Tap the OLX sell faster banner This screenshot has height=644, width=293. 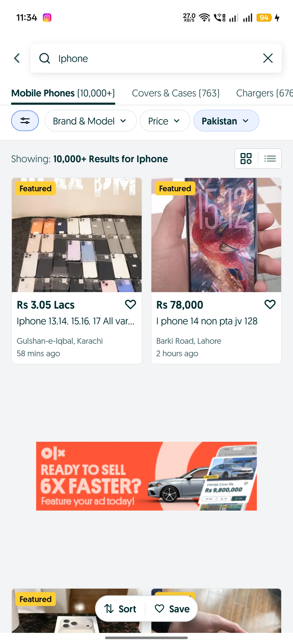click(146, 476)
